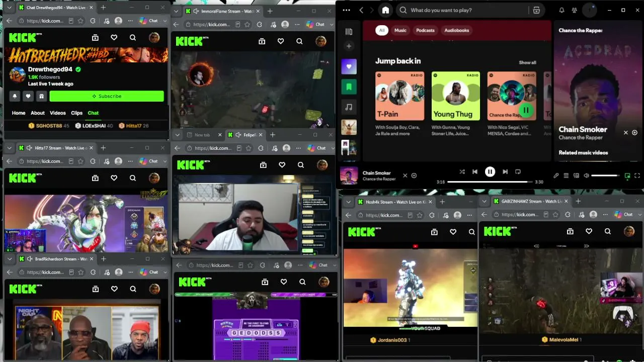Go to the previous Spotify track
The height and width of the screenshot is (362, 644).
[475, 171]
